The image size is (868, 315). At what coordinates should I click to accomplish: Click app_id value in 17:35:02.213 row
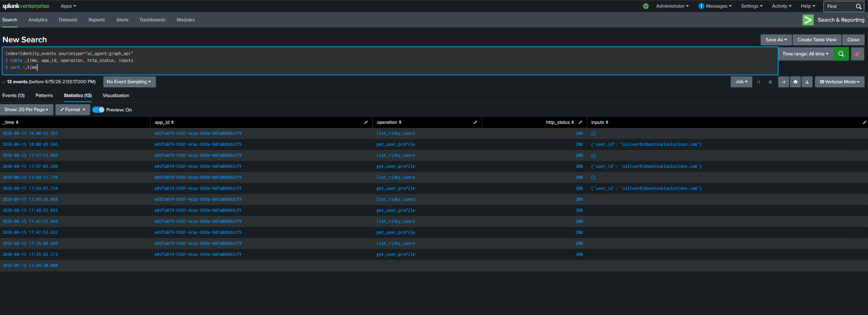[x=198, y=254]
